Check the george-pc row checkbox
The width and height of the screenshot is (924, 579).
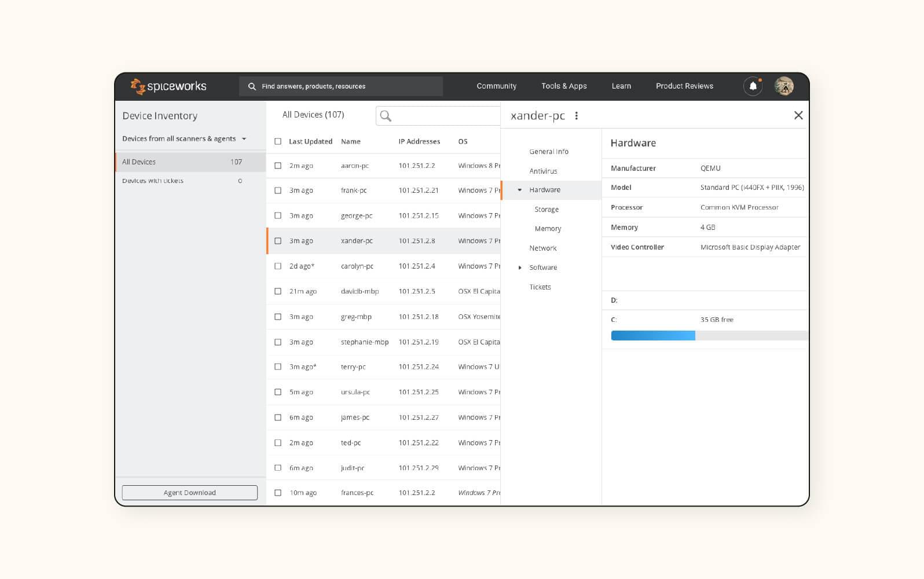coord(278,215)
